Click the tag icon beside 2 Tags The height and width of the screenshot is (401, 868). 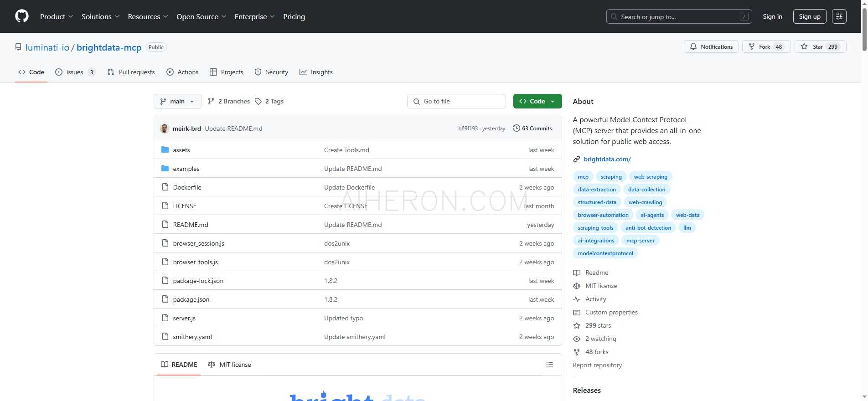pyautogui.click(x=258, y=101)
